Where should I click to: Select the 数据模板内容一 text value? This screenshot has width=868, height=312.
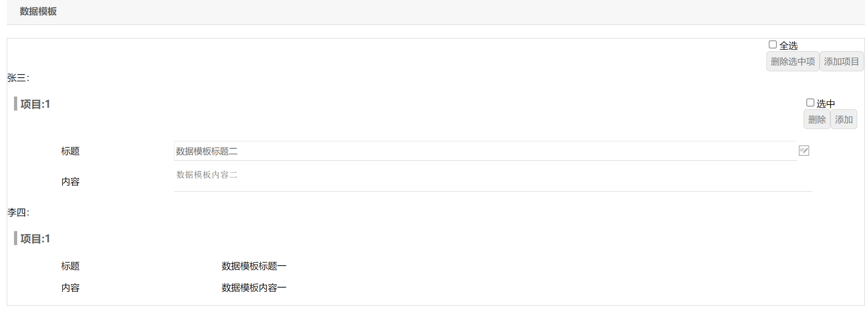pos(254,288)
